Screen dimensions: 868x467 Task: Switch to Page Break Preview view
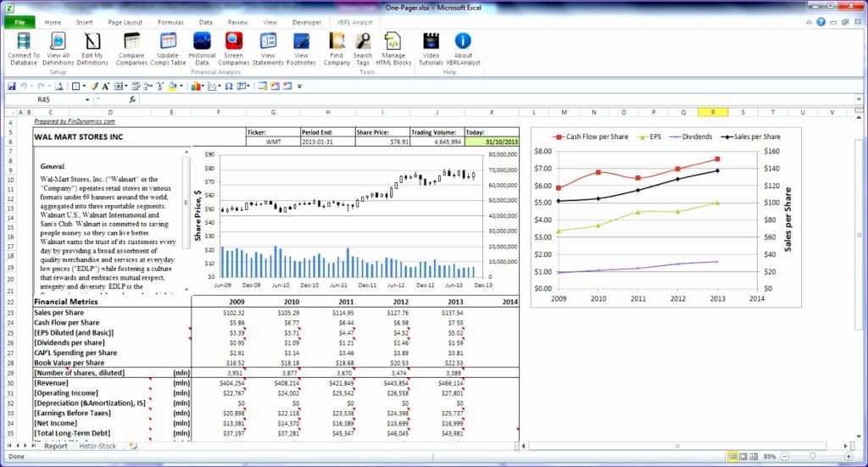click(754, 457)
